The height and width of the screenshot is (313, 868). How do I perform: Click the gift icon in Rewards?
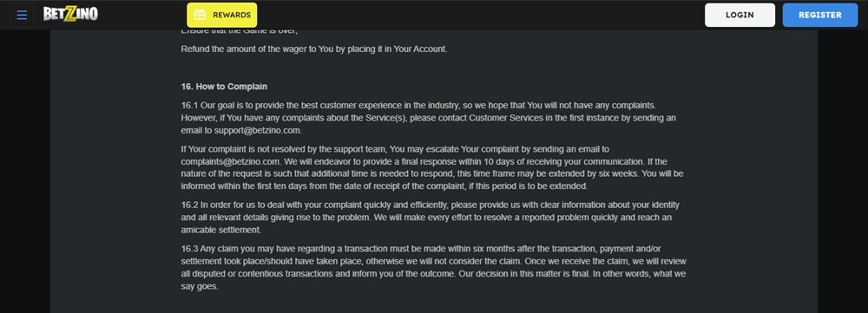tap(200, 15)
